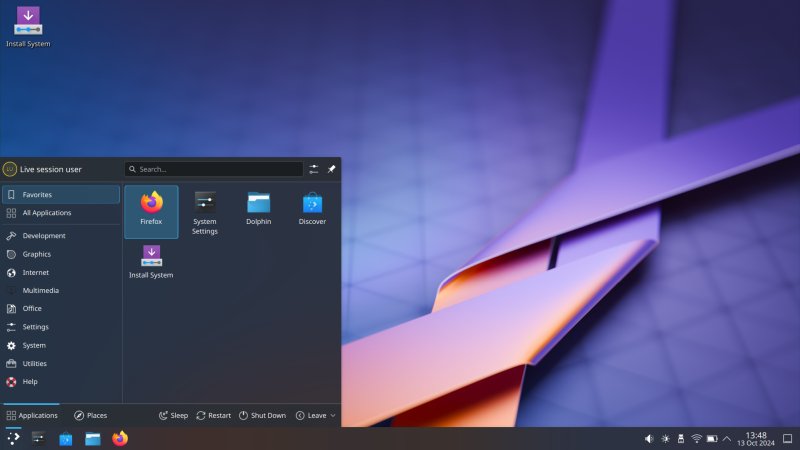Viewport: 800px width, 450px height.
Task: Switch to the Applications tab
Action: click(x=32, y=415)
